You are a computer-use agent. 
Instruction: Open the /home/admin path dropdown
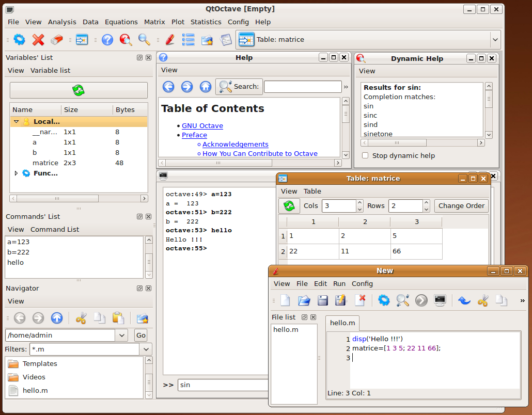coord(121,336)
